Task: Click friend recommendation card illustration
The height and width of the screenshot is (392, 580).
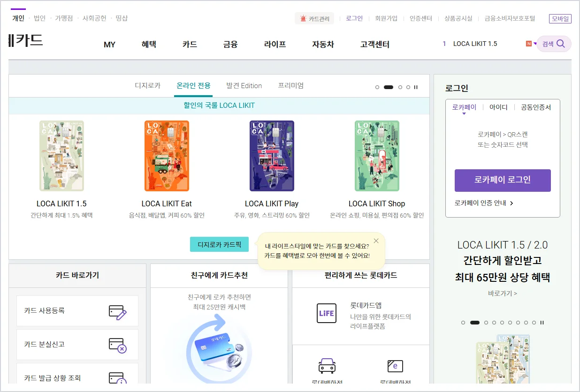Action: [219, 349]
